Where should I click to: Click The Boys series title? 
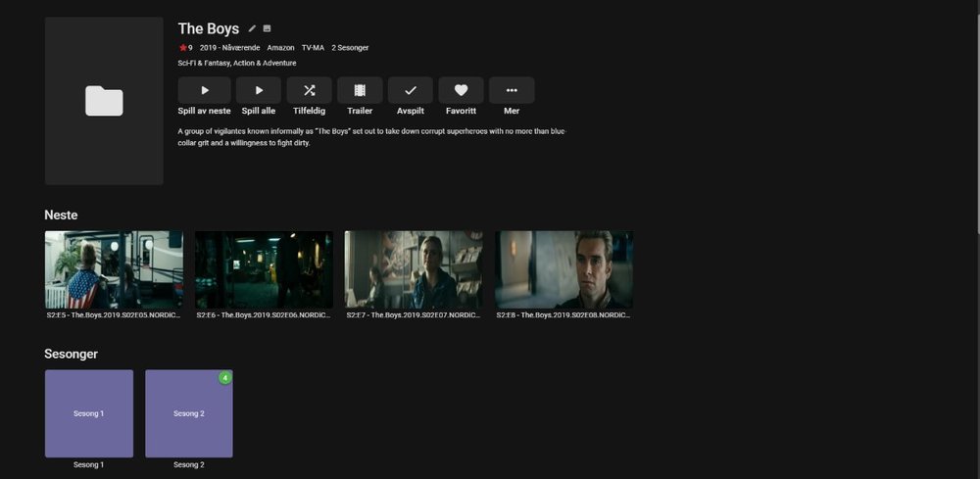(x=208, y=28)
